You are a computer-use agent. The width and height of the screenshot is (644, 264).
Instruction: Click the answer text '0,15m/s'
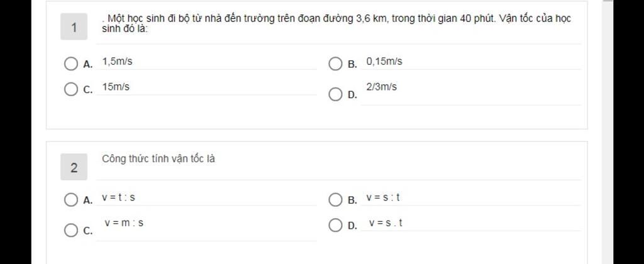tap(384, 62)
